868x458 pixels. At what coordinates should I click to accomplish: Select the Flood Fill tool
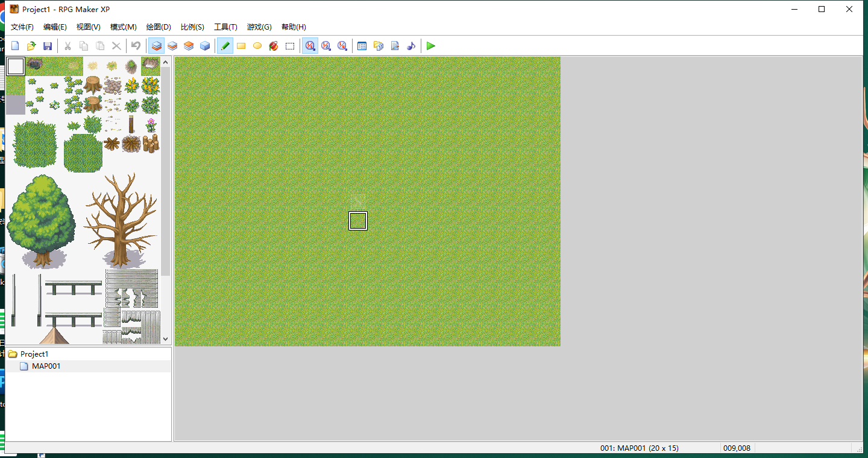(274, 45)
